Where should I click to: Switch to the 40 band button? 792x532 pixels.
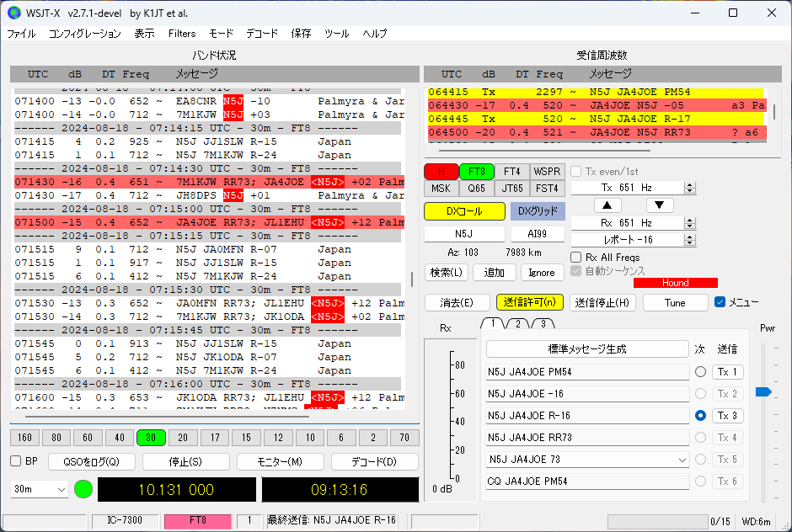120,438
